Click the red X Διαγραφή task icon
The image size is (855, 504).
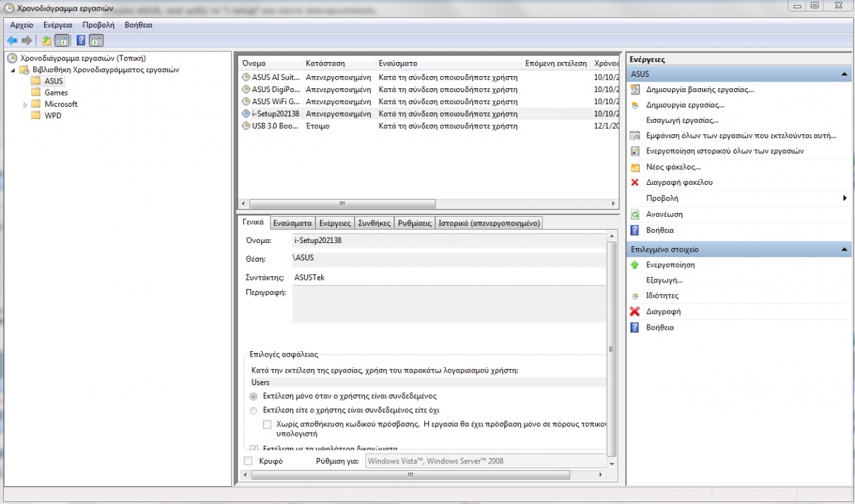pos(635,312)
